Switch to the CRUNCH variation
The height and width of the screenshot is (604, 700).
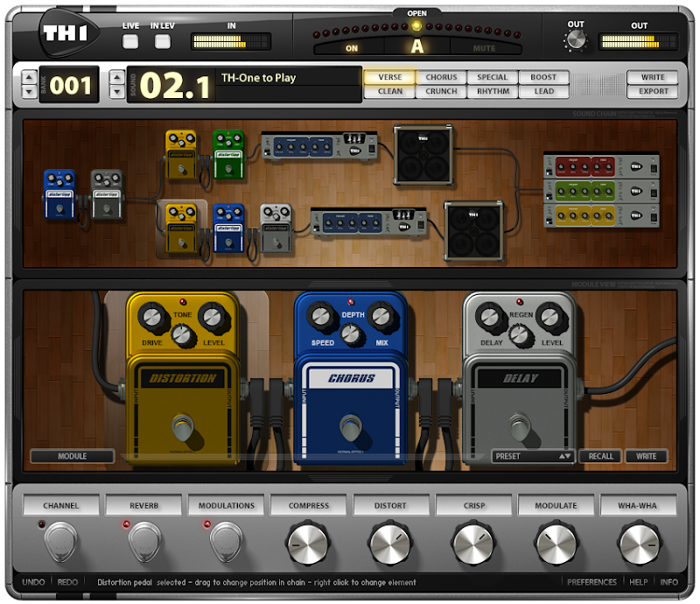coord(441,91)
